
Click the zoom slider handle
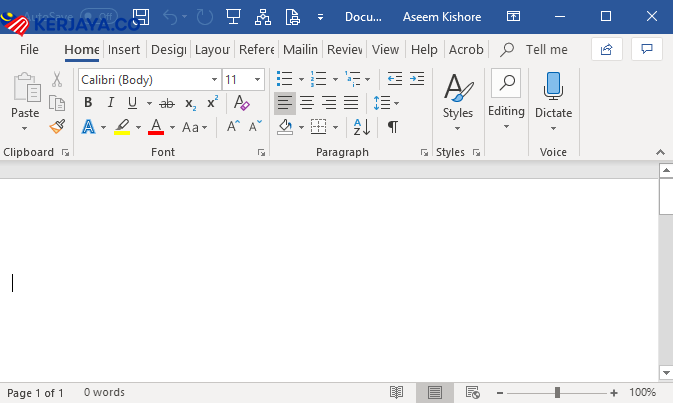557,393
